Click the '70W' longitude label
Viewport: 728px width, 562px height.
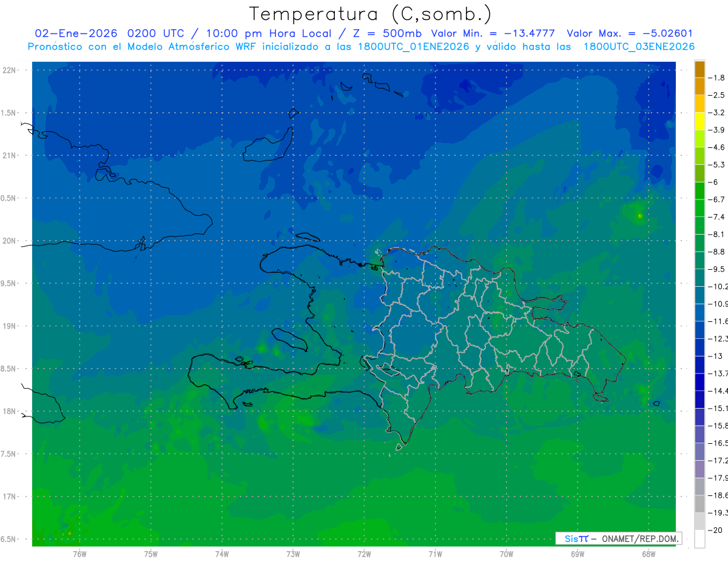pos(506,554)
